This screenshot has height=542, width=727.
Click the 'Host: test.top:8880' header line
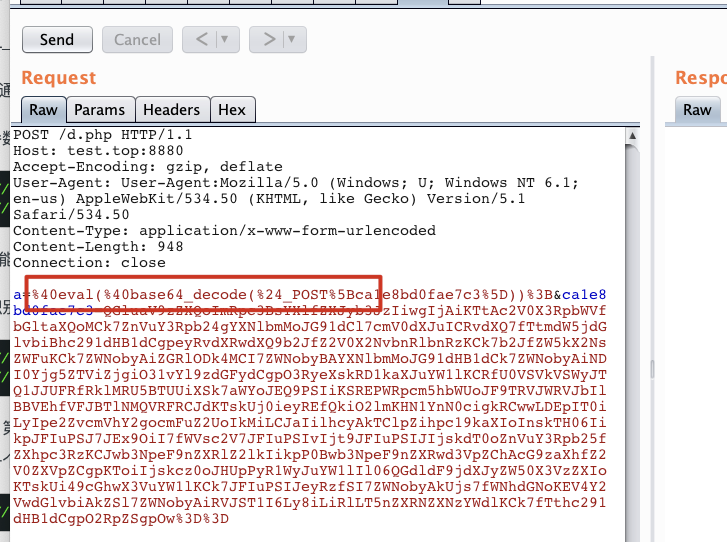pos(98,151)
